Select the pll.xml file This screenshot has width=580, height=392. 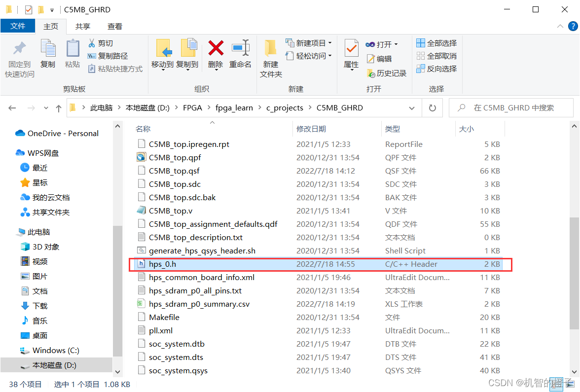pyautogui.click(x=318, y=330)
